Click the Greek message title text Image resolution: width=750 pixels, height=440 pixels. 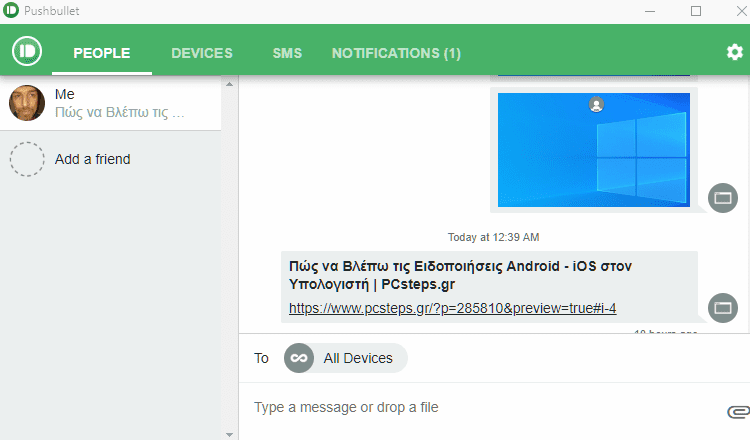click(460, 275)
